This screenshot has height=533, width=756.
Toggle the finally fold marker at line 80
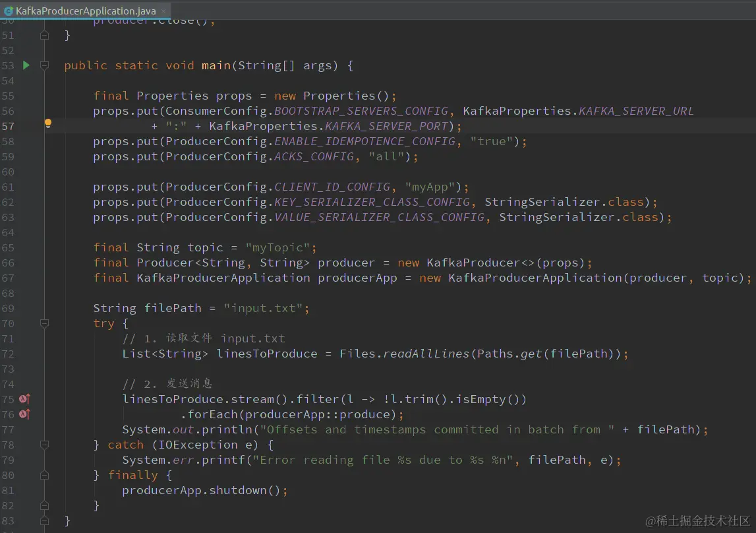44,475
